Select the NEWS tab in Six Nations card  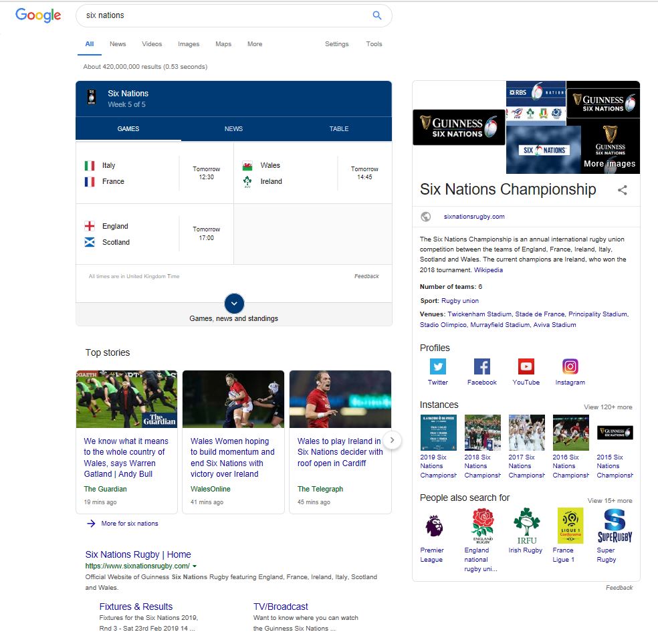[x=234, y=129]
